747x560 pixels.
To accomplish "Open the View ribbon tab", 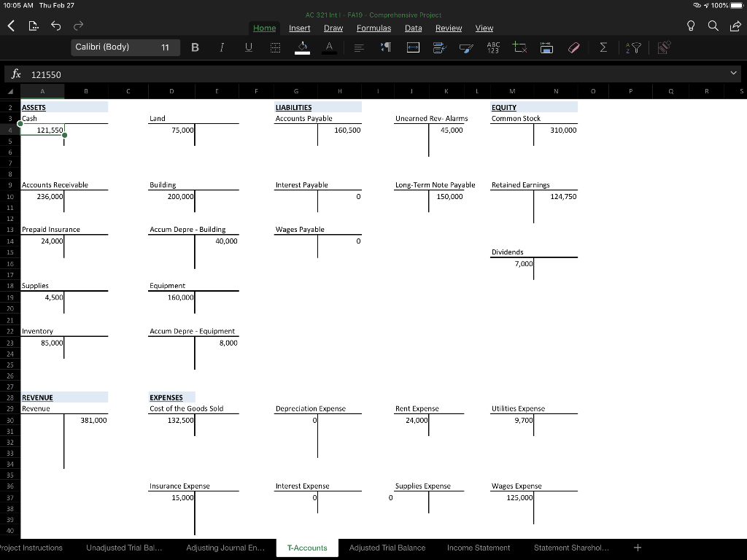I will [484, 28].
